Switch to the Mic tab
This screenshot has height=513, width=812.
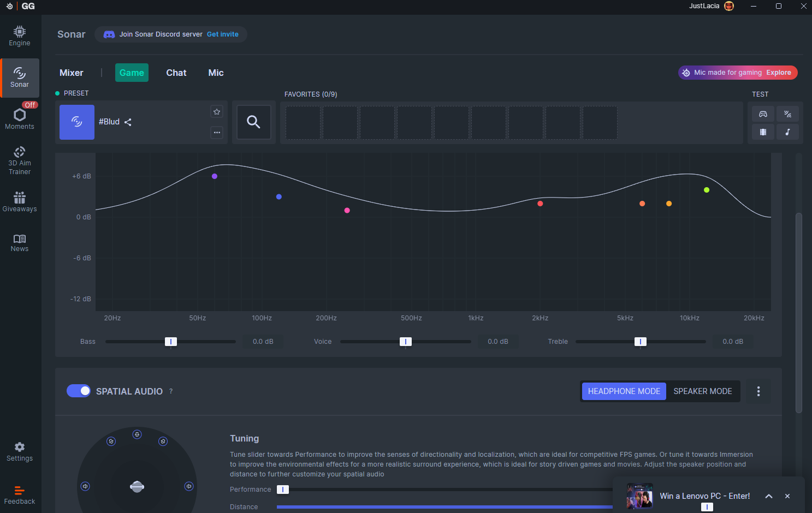216,73
